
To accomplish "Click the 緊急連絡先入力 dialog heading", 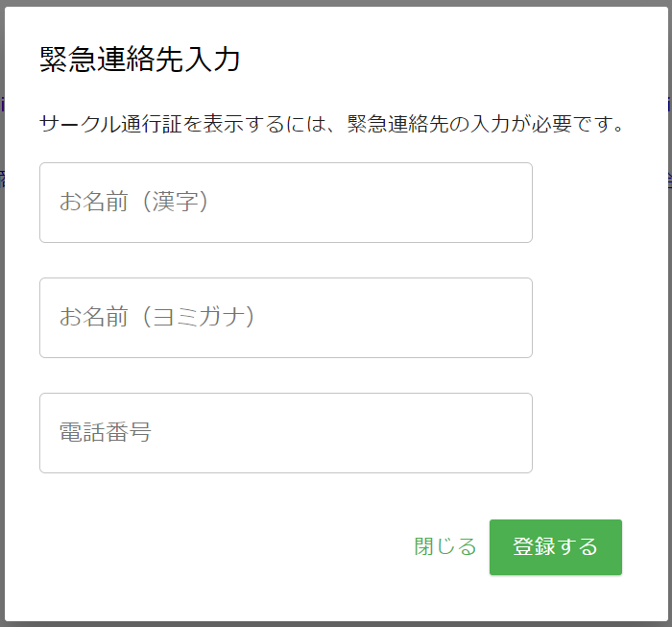I will pos(140,60).
